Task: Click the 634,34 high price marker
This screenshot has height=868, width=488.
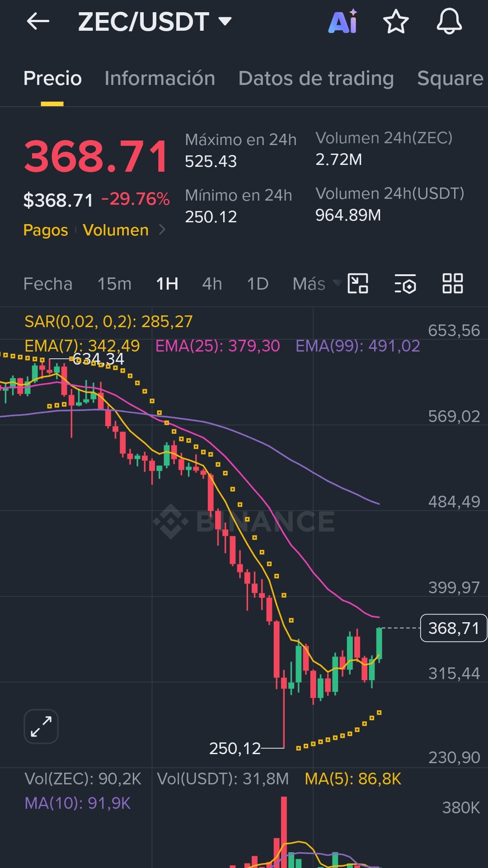Action: click(99, 359)
